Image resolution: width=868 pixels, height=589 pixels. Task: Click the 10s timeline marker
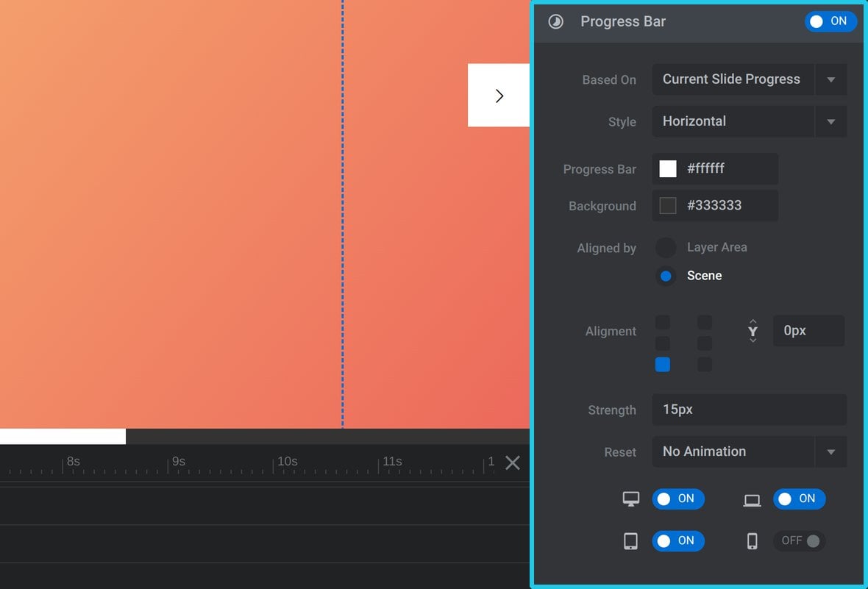[x=288, y=461]
